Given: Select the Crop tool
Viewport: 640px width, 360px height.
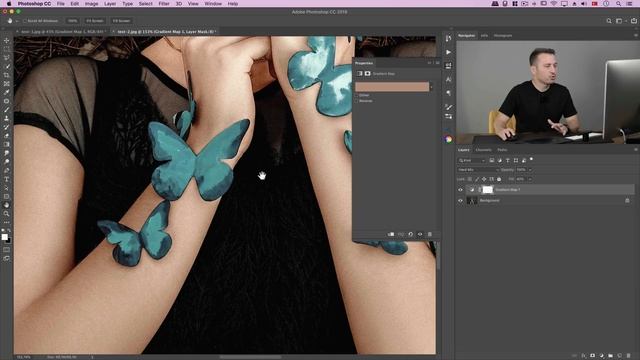Looking at the screenshot, I should pos(7,75).
